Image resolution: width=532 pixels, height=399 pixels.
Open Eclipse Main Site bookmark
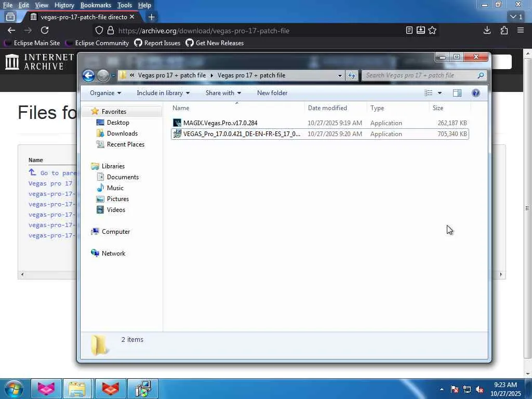point(32,43)
